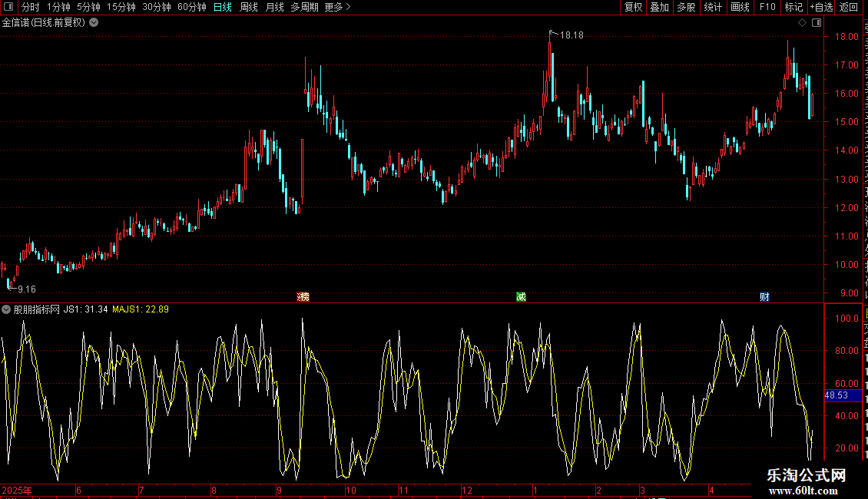
Task: Click month 9 on the time axis
Action: point(279,490)
